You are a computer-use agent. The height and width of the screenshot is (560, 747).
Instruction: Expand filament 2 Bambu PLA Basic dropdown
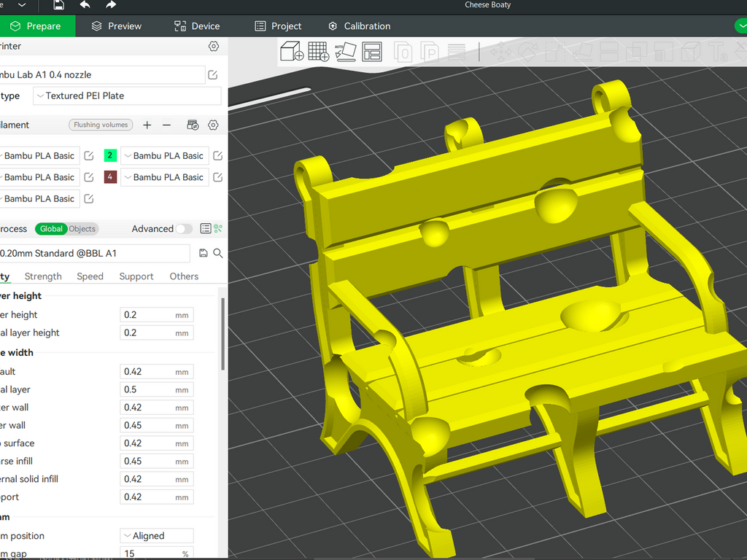(x=165, y=156)
